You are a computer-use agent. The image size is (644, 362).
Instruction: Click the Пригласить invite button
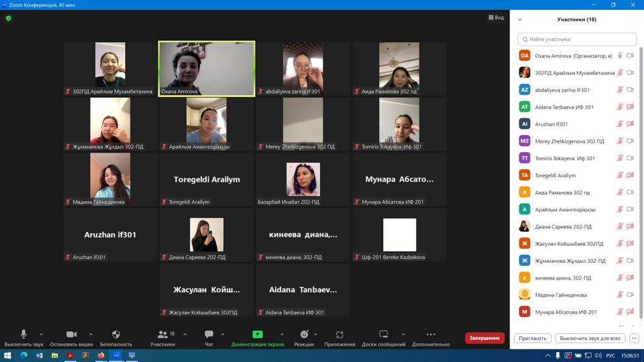533,338
